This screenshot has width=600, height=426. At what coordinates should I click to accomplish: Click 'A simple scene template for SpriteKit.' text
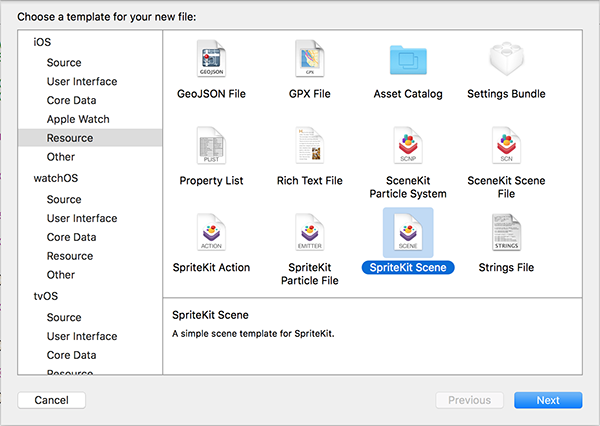click(x=253, y=334)
